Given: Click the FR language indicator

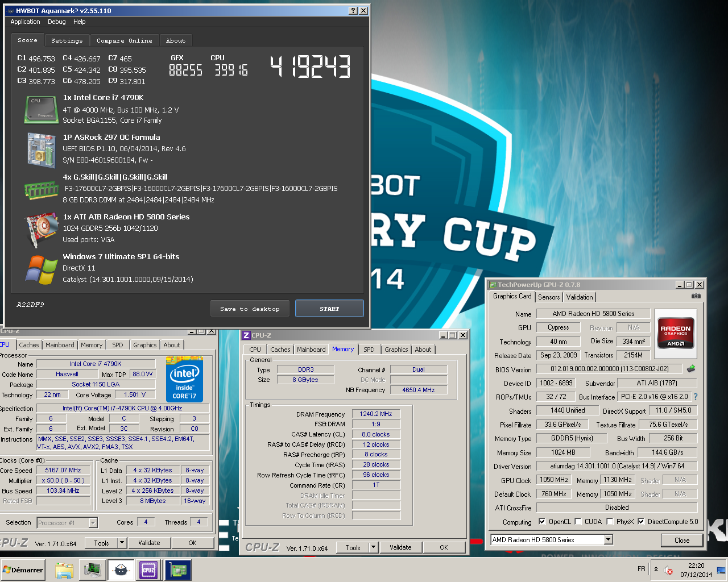Looking at the screenshot, I should (642, 569).
